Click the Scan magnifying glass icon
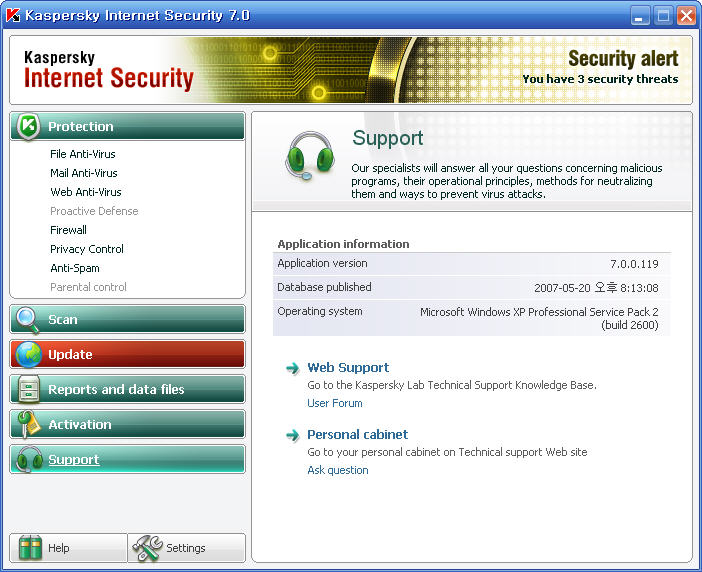 (28, 320)
